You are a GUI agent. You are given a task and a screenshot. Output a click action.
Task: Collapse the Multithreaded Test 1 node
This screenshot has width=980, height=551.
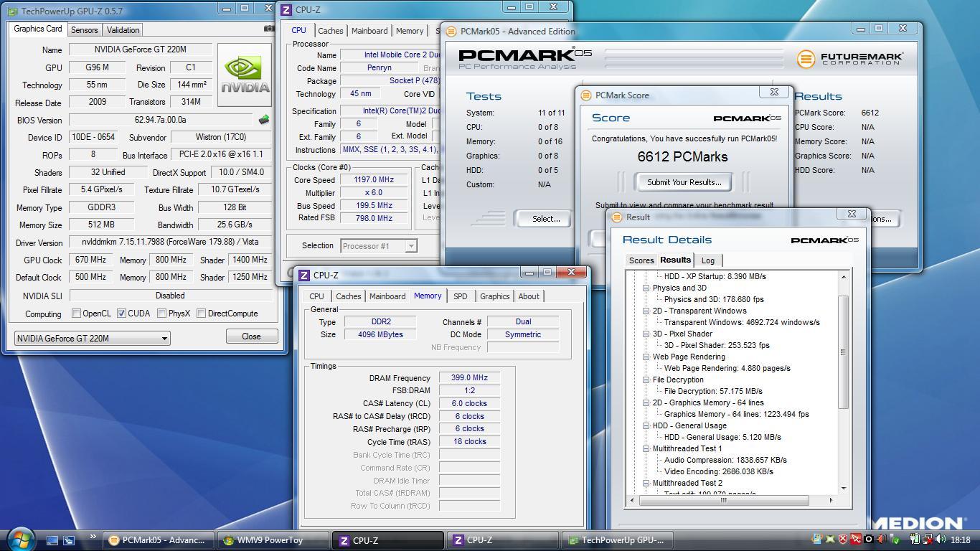pos(646,448)
